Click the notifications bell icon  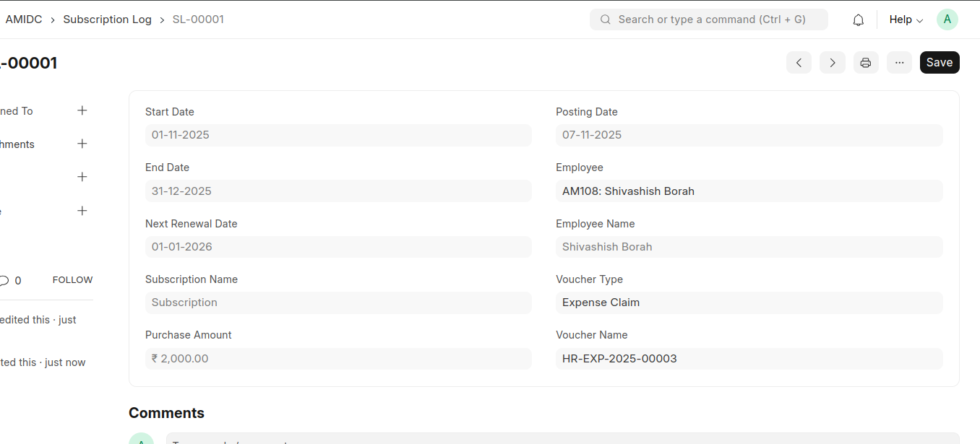858,20
